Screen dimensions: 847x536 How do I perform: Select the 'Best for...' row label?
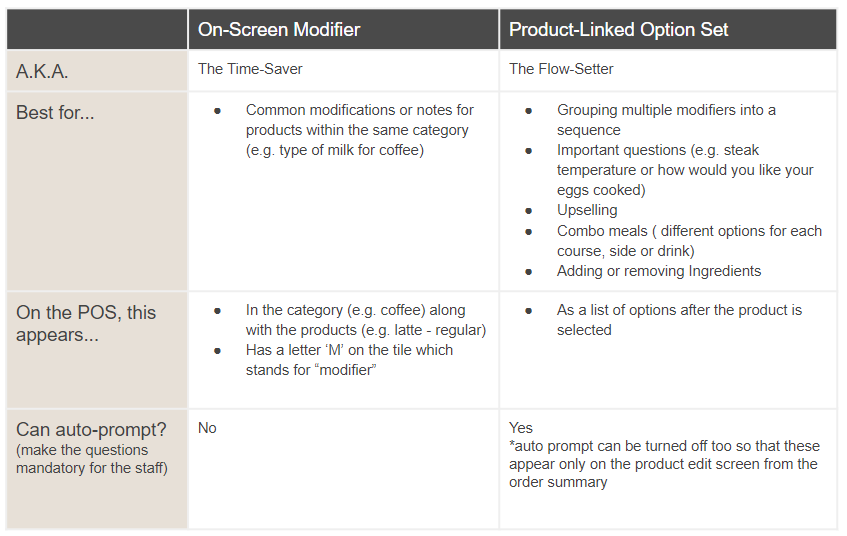pyautogui.click(x=55, y=112)
